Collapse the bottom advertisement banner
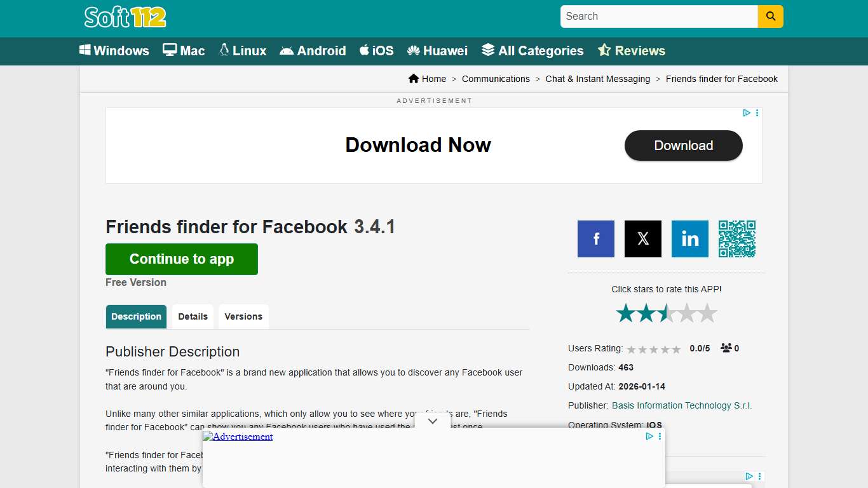The image size is (868, 488). click(433, 421)
